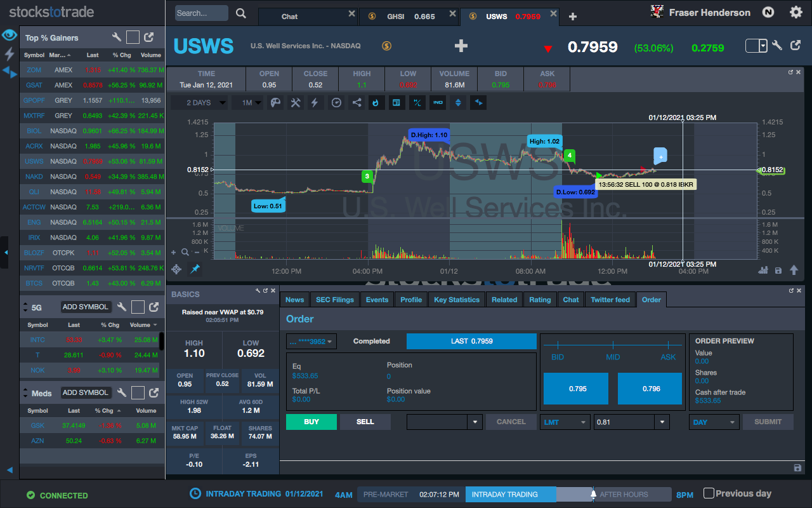Open the Meds watchlist wrench settings
The image size is (812, 508).
(122, 392)
